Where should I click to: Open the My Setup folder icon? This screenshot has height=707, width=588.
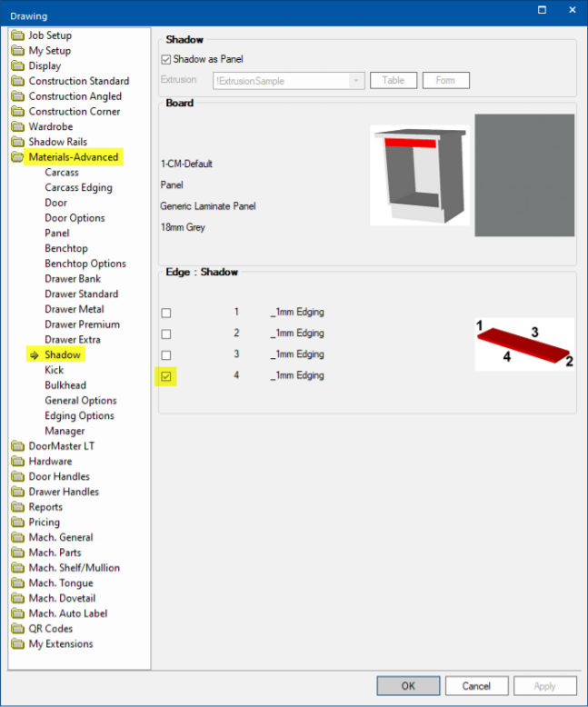[x=17, y=51]
